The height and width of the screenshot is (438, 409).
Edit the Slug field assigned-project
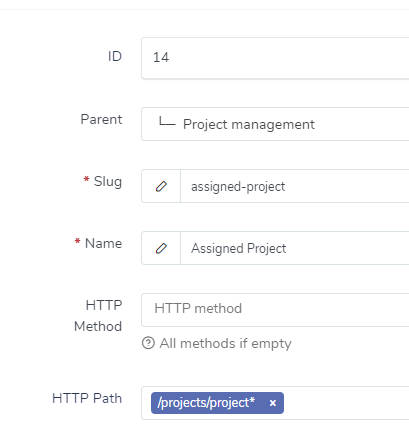pos(295,186)
